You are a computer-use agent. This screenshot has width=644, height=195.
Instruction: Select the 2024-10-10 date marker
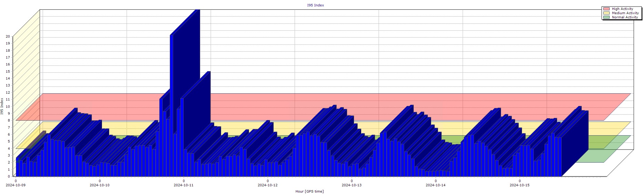click(x=100, y=185)
